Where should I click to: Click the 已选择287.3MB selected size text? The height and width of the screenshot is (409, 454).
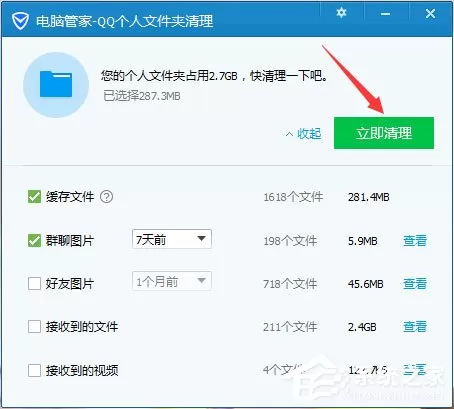(142, 96)
